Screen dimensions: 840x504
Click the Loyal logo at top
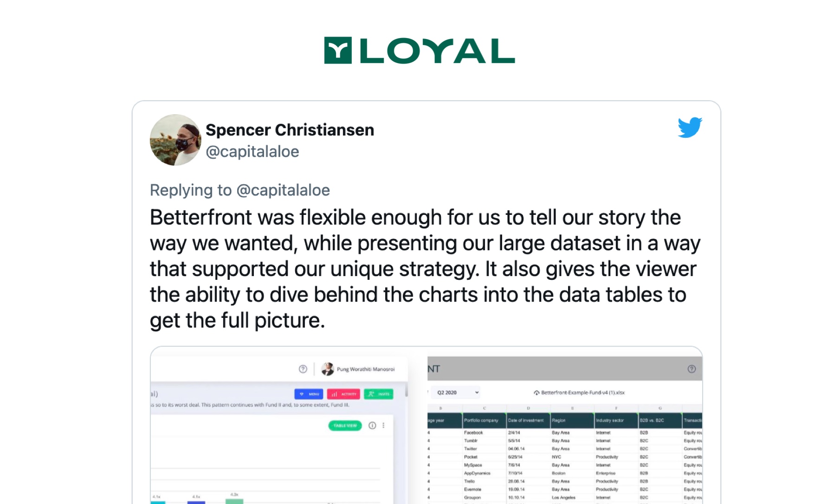[420, 50]
